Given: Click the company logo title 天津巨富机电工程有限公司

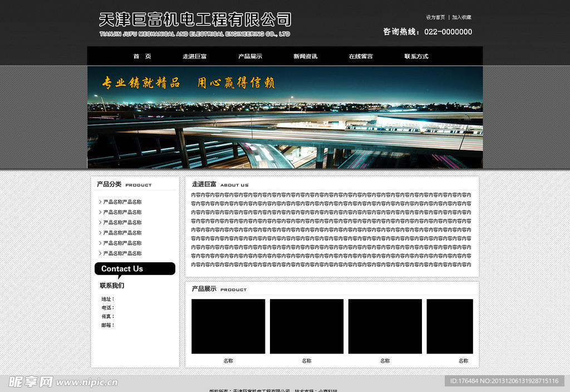Looking at the screenshot, I should click(195, 20).
